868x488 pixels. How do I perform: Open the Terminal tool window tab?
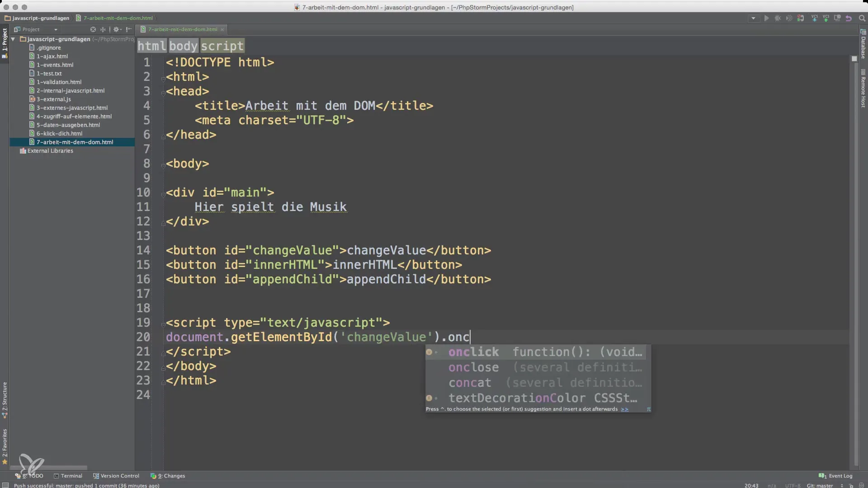[x=68, y=476]
